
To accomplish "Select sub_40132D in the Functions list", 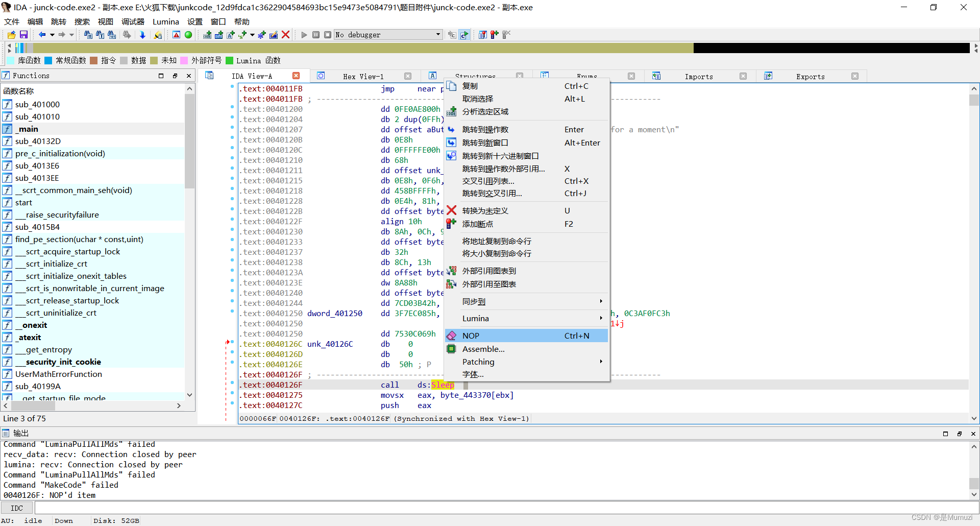I will click(x=93, y=141).
